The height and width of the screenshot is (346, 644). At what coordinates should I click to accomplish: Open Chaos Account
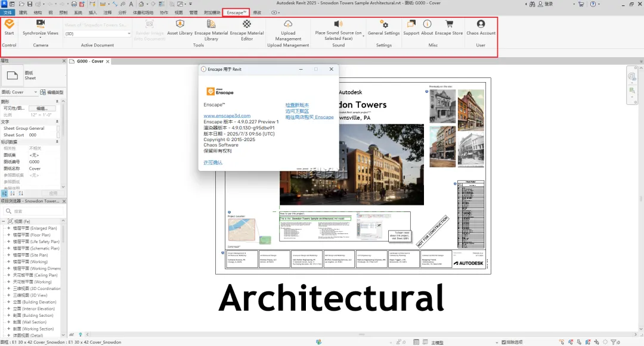click(481, 27)
